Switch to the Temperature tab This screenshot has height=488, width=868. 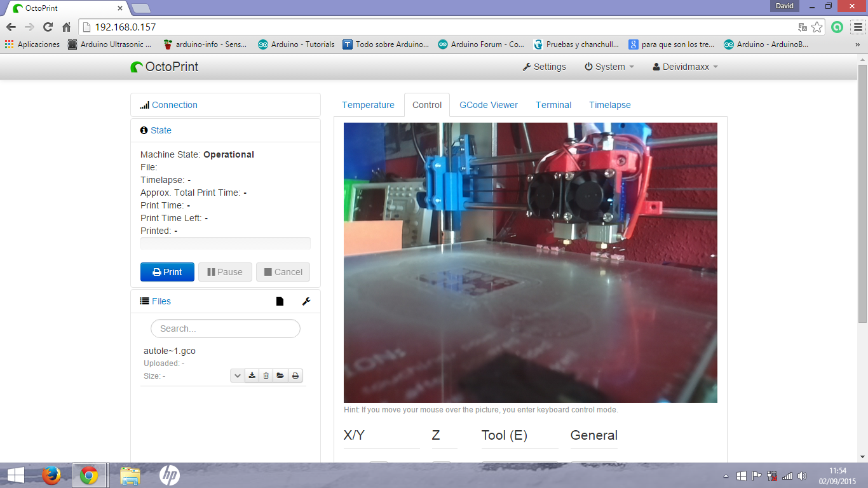368,105
